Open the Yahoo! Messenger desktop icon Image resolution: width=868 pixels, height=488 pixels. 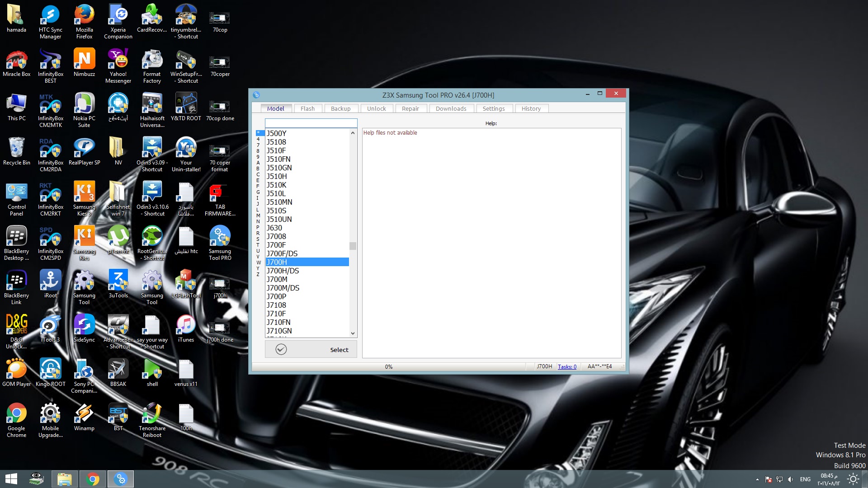point(118,66)
